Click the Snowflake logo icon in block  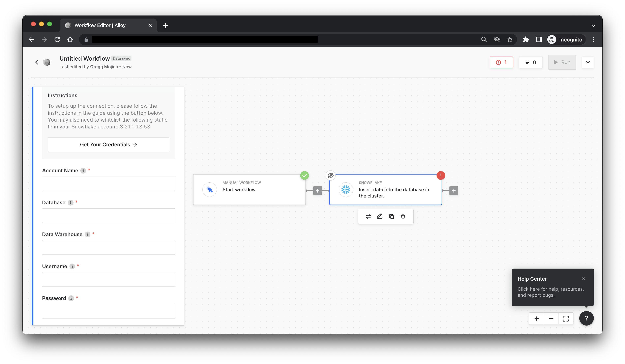346,190
